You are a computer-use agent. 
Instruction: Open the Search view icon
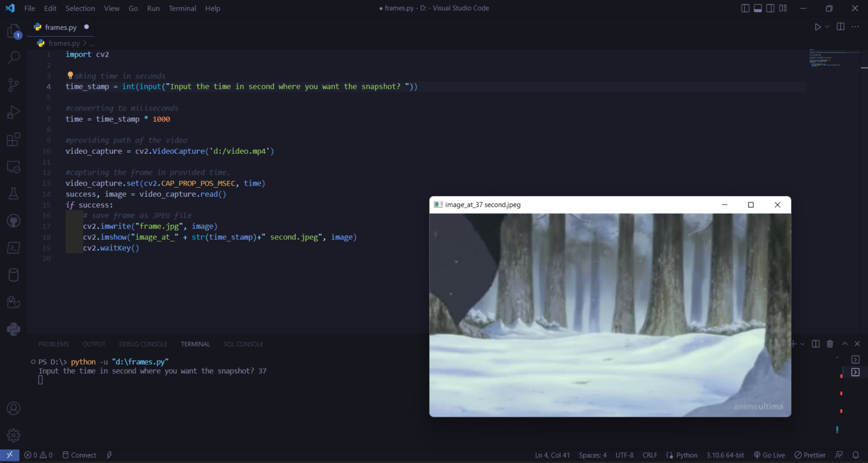click(14, 58)
